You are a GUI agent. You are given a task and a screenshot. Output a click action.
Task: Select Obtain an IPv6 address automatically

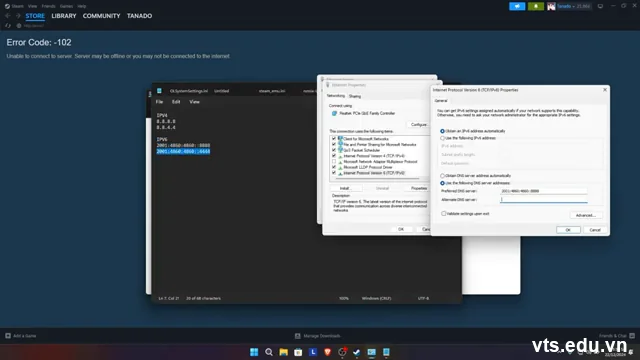(x=442, y=131)
